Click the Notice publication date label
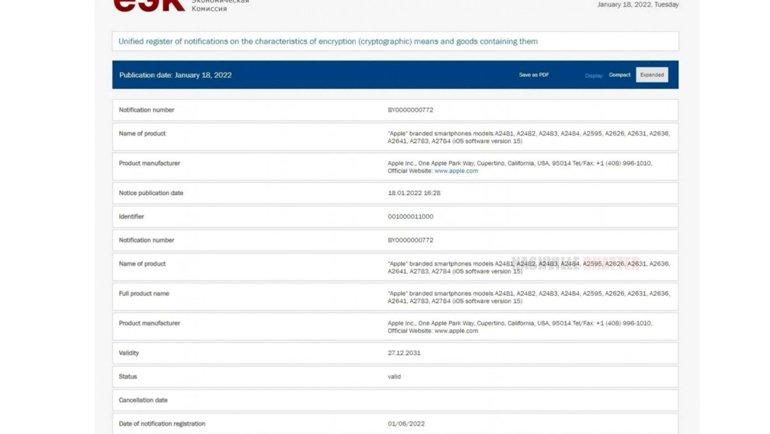 pos(151,193)
